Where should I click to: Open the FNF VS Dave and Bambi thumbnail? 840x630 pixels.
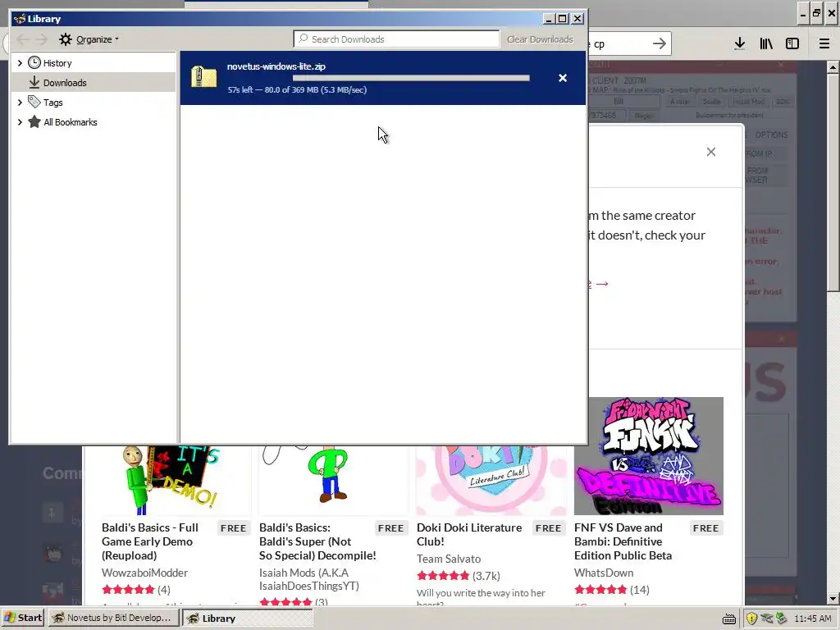tap(649, 456)
